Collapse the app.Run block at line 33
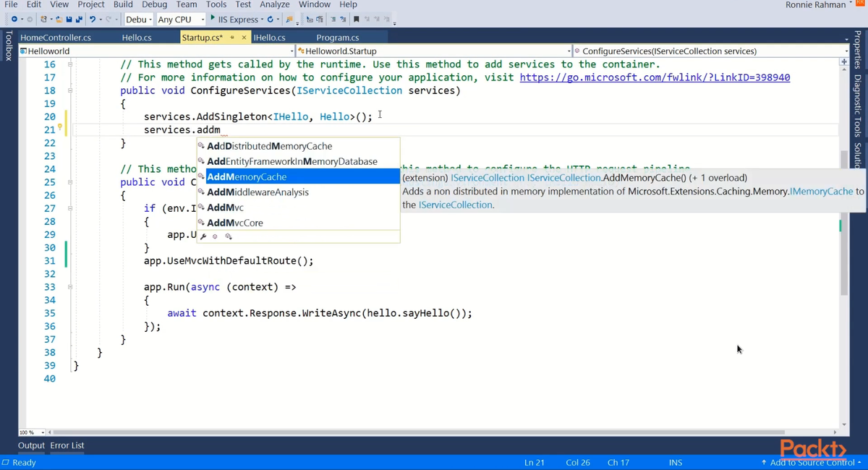868x470 pixels. (x=70, y=287)
